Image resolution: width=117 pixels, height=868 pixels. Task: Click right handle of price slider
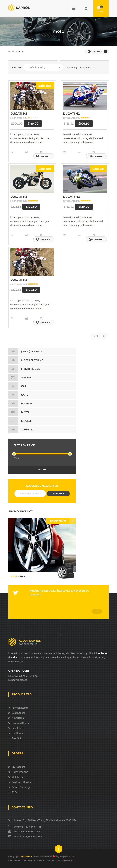tap(70, 454)
